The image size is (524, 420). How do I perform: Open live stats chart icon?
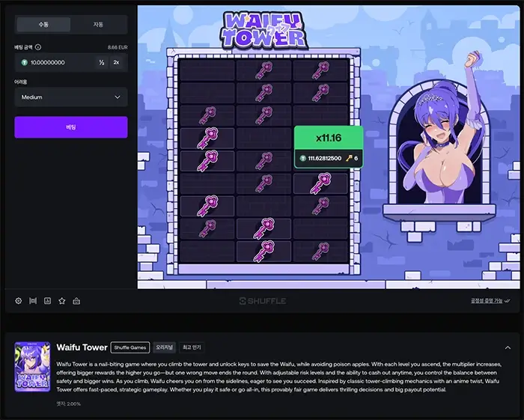pyautogui.click(x=47, y=301)
